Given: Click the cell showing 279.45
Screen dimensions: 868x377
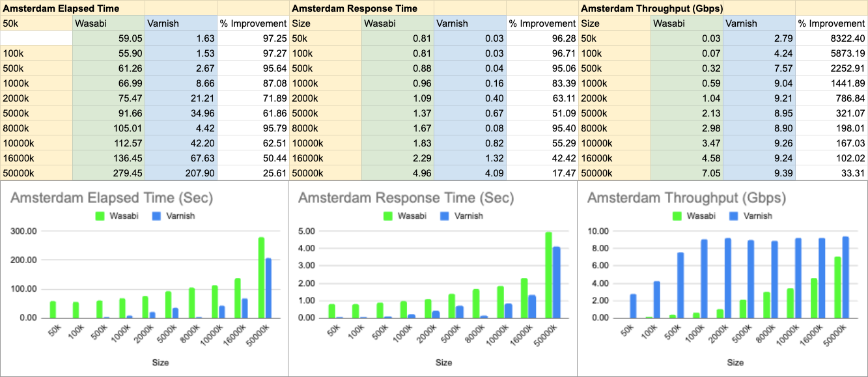Looking at the screenshot, I should coord(109,173).
